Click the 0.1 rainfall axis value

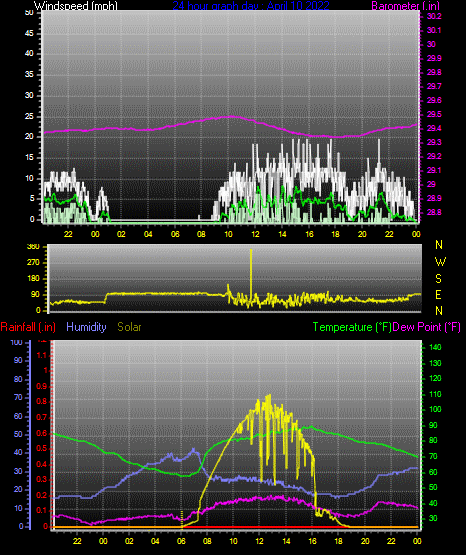click(42, 510)
